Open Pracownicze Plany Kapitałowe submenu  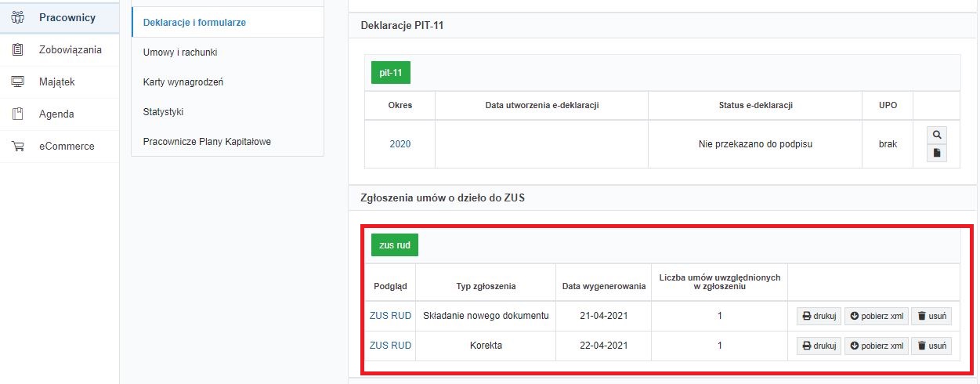click(x=227, y=142)
